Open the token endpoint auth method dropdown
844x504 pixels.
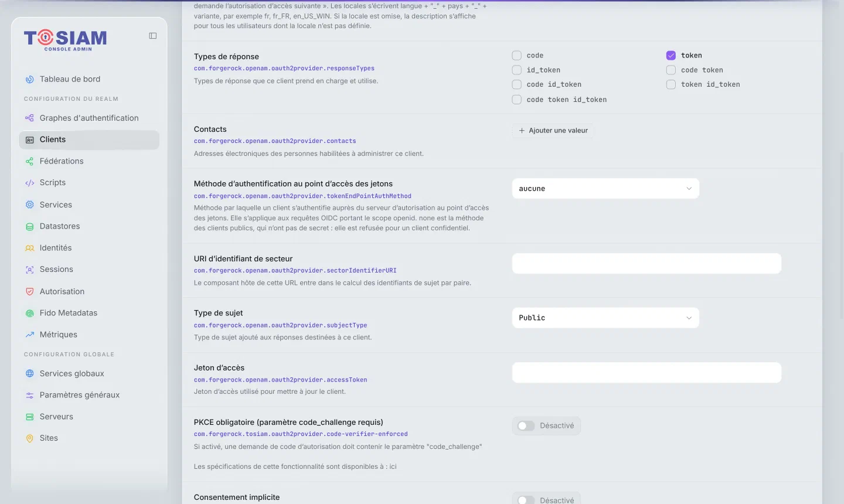[605, 189]
